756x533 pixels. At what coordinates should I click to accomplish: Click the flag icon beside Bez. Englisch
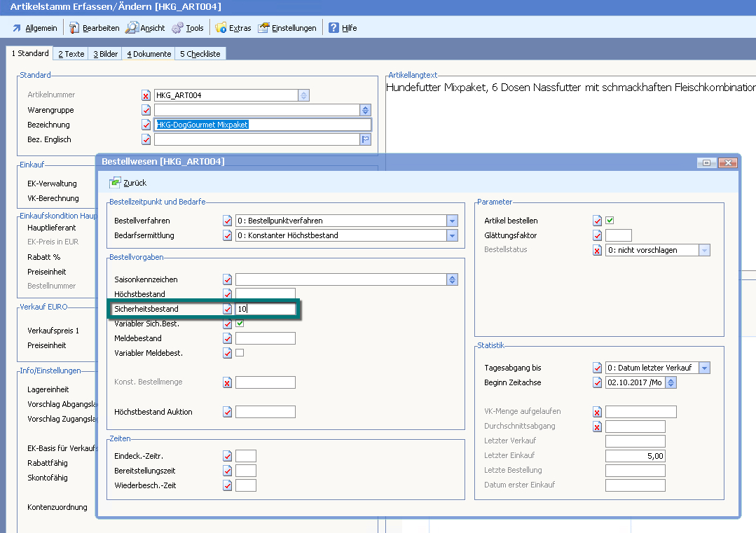365,139
